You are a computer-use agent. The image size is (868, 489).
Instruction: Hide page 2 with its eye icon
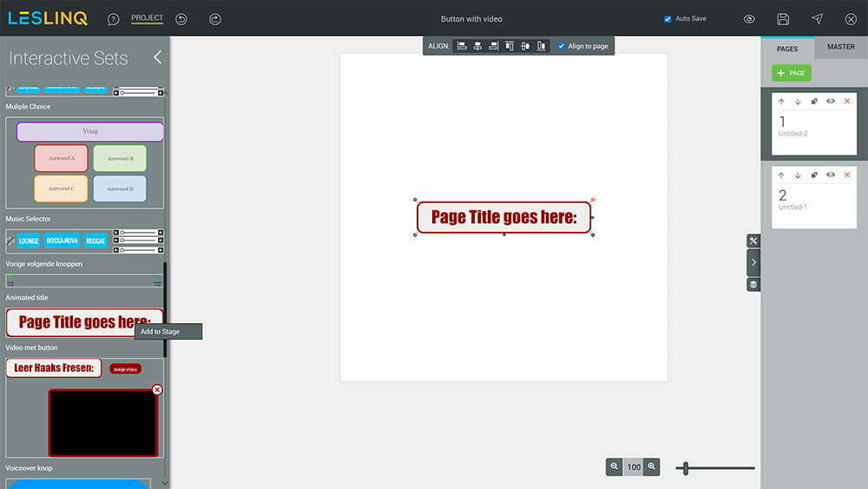831,175
